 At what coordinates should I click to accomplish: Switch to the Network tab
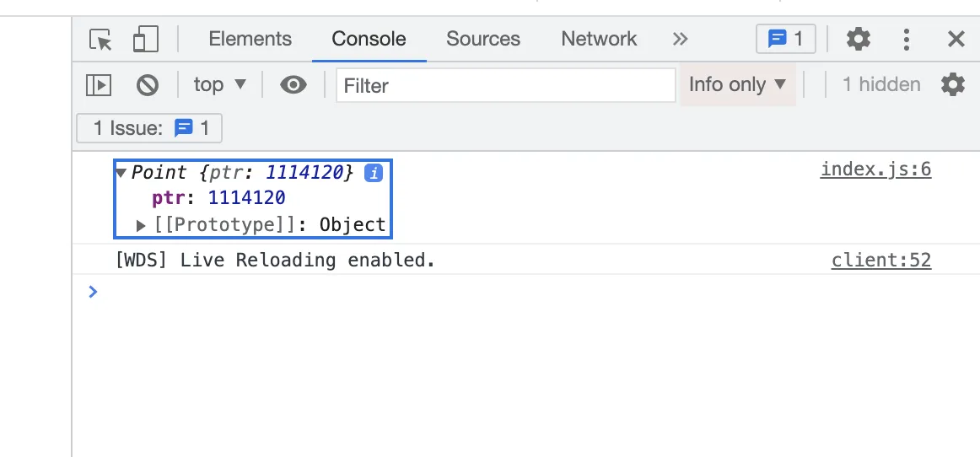[599, 39]
